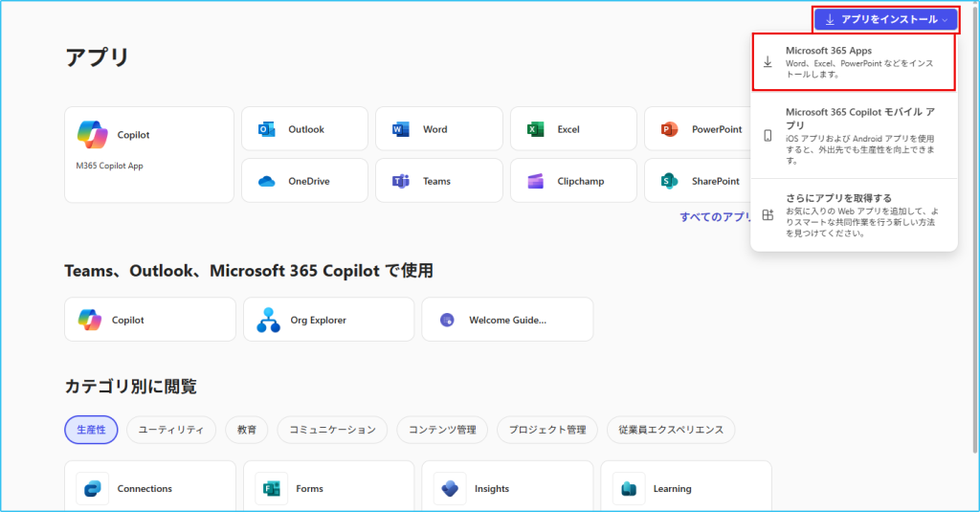
Task: Choose Microsoft 365 Copilot モバイル アプリ option
Action: [854, 136]
